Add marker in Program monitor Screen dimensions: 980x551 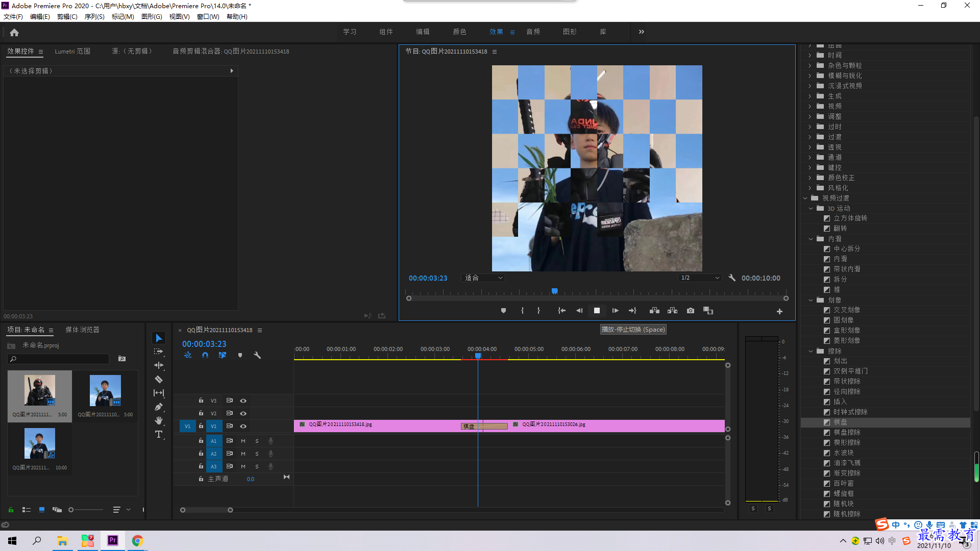click(x=503, y=311)
